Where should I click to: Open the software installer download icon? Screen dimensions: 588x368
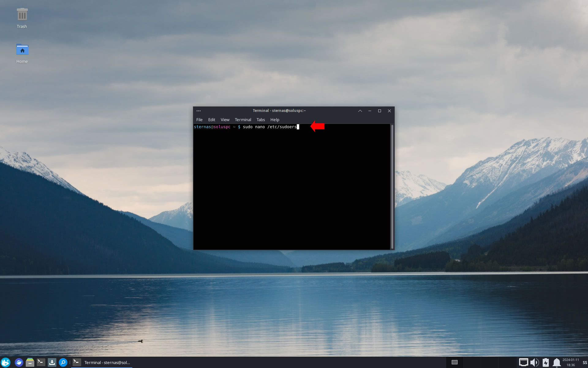[52, 362]
